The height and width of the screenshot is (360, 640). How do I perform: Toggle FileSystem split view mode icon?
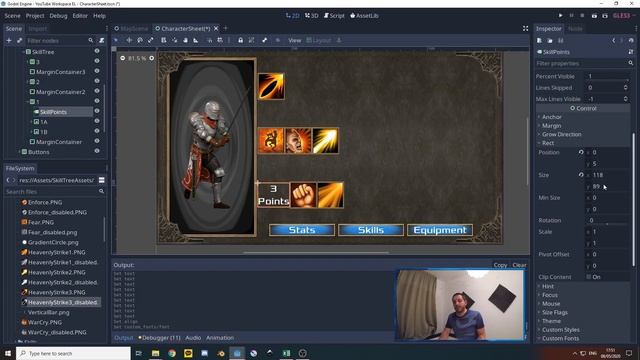pyautogui.click(x=102, y=180)
